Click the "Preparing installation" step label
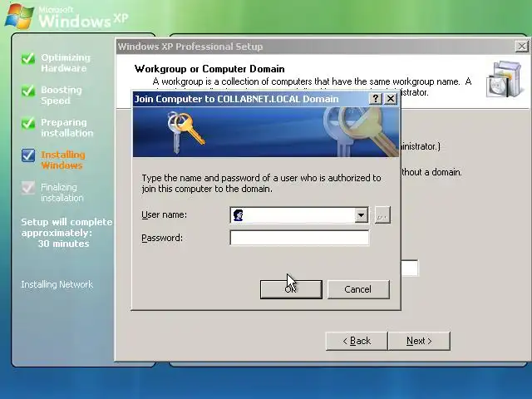532x399 pixels. [x=66, y=127]
